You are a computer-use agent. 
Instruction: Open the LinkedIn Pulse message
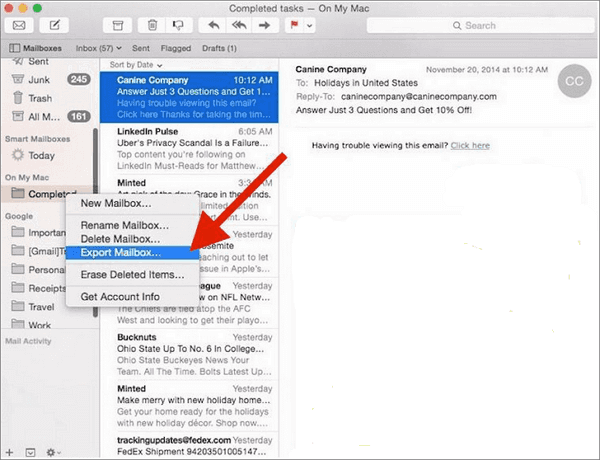(189, 148)
